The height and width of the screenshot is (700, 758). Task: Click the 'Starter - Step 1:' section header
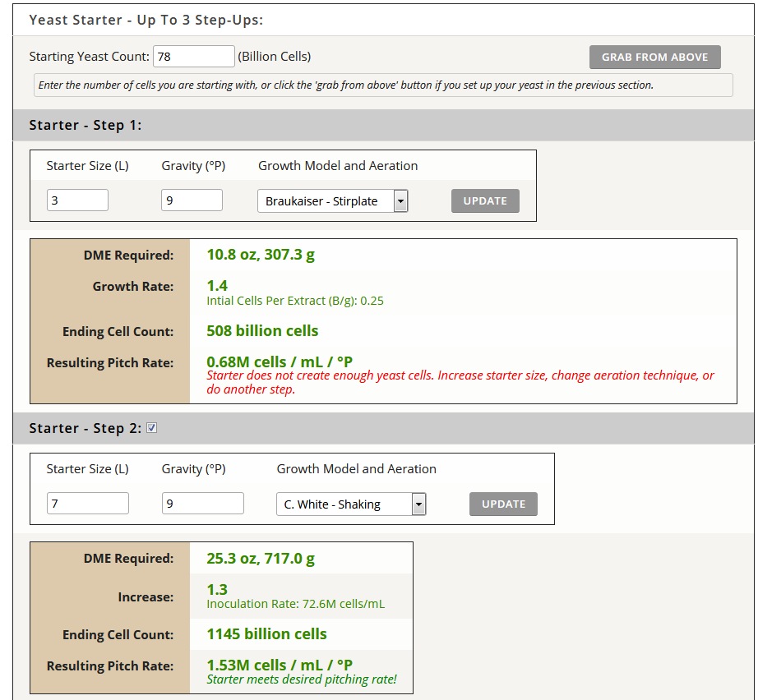point(86,126)
